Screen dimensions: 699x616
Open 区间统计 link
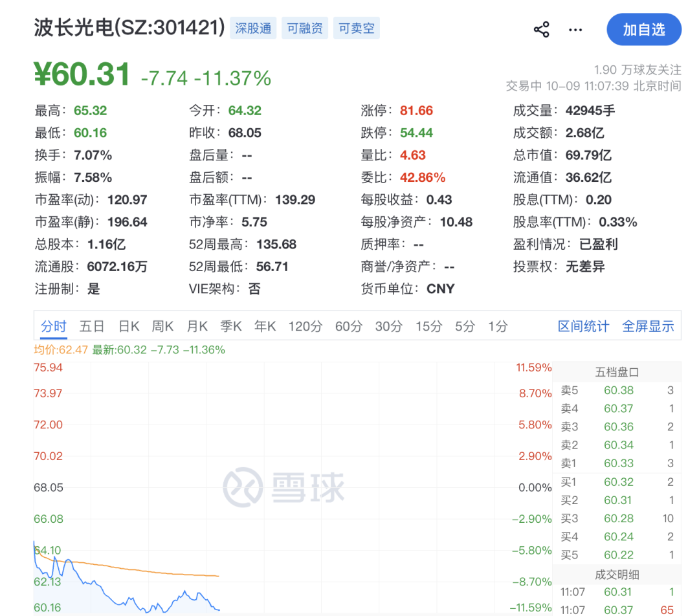(583, 326)
